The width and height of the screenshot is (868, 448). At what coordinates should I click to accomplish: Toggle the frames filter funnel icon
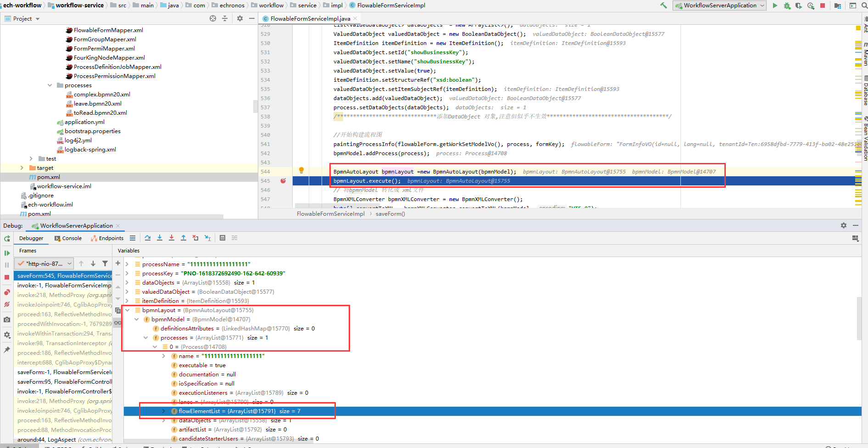105,263
